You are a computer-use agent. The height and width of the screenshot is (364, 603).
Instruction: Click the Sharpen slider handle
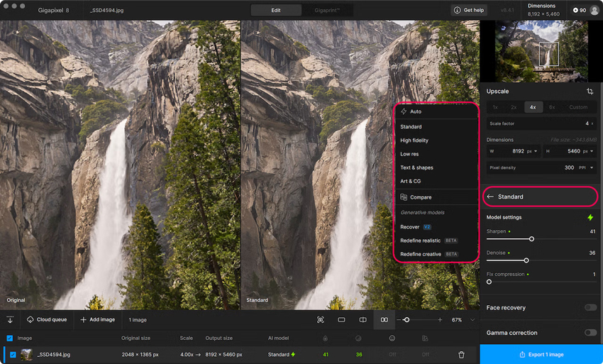coord(531,239)
